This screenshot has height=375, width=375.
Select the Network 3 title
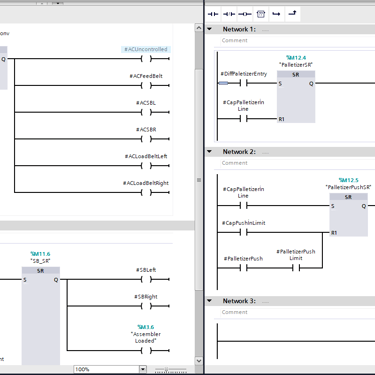pos(239,301)
